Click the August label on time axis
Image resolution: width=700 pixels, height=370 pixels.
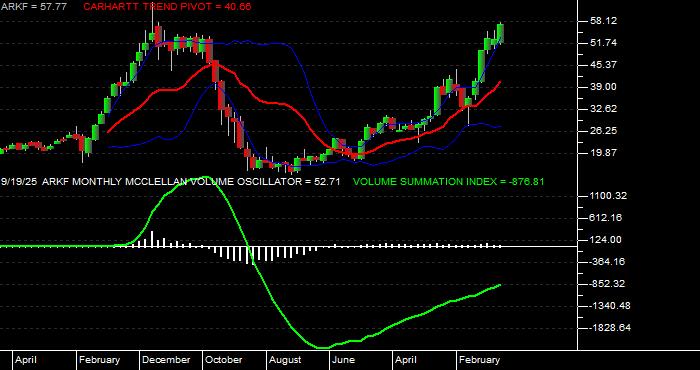tap(285, 360)
